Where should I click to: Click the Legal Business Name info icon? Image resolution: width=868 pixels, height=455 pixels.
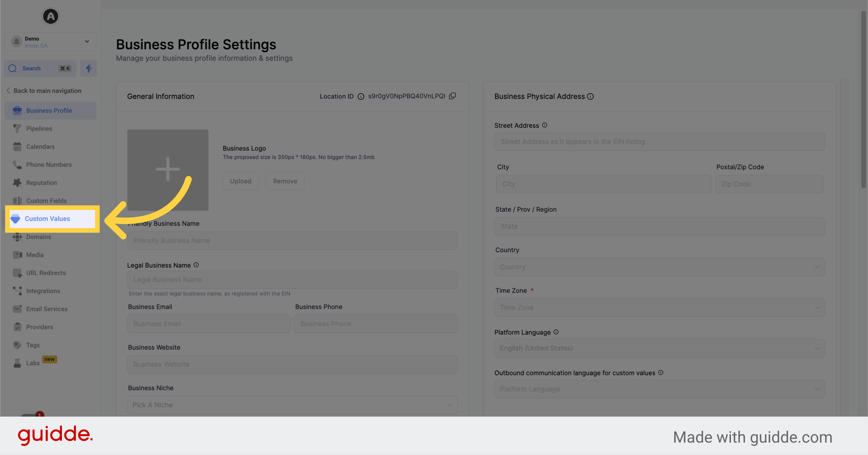(x=196, y=265)
